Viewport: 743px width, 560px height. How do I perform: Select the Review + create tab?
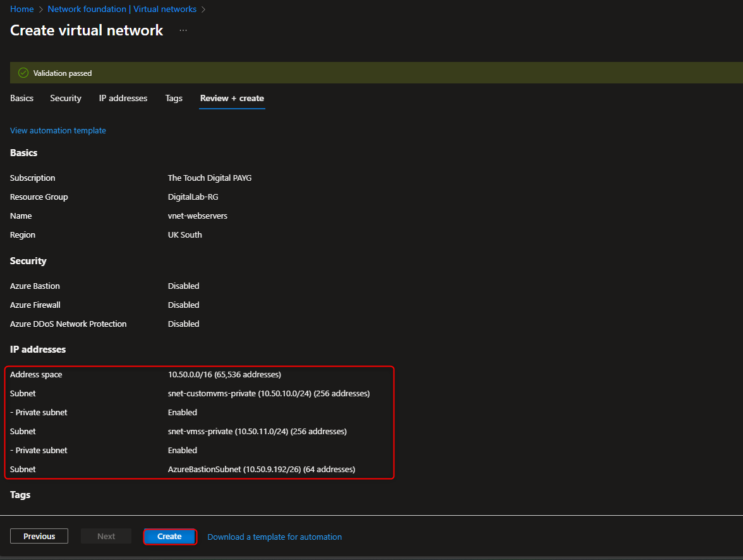pyautogui.click(x=231, y=98)
